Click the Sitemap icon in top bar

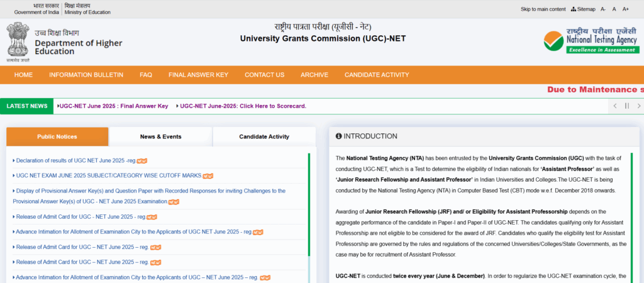point(573,9)
